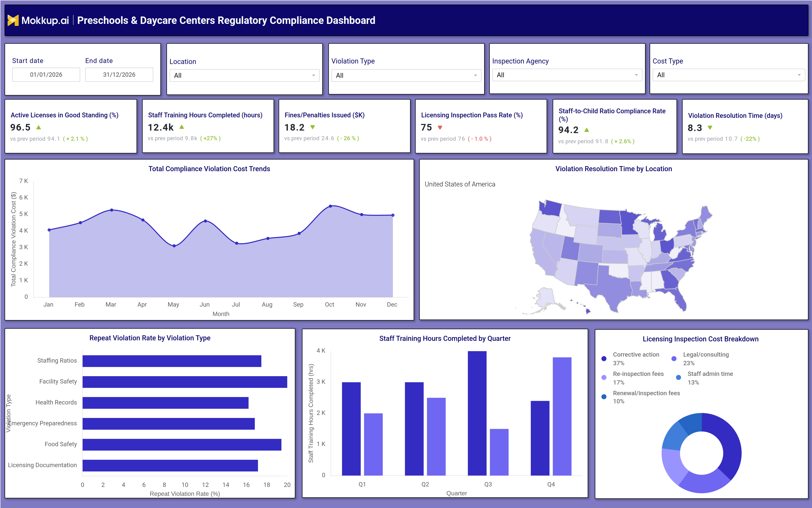812x508 pixels.
Task: Click the up arrow next to 12.4k
Action: pos(181,127)
